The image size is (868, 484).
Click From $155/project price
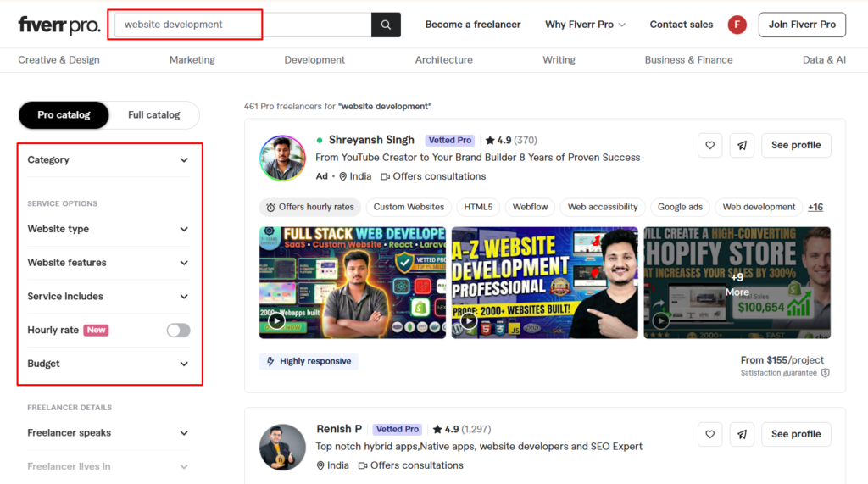[x=782, y=360]
